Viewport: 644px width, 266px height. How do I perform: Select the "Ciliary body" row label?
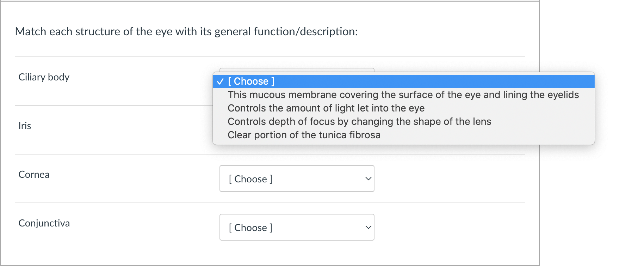pyautogui.click(x=44, y=77)
